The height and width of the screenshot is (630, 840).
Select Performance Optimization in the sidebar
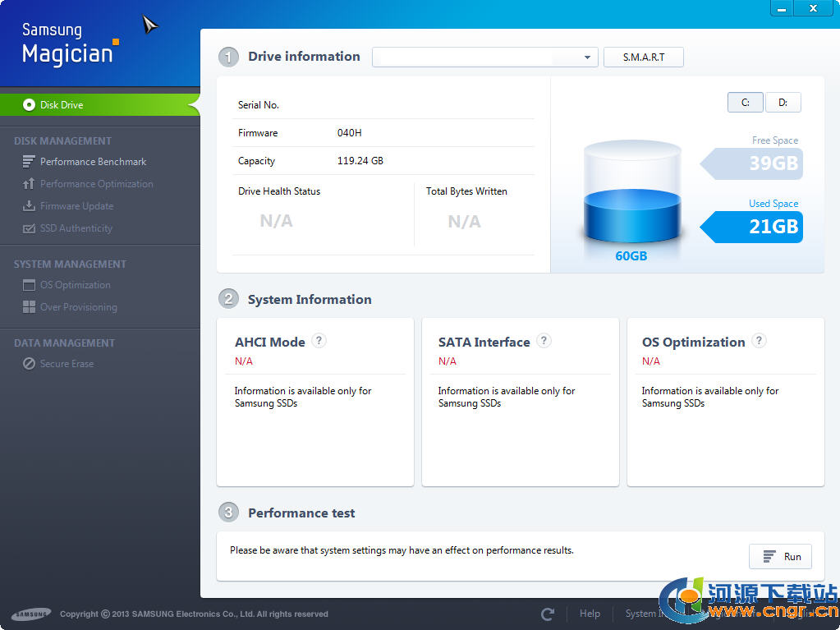[96, 184]
